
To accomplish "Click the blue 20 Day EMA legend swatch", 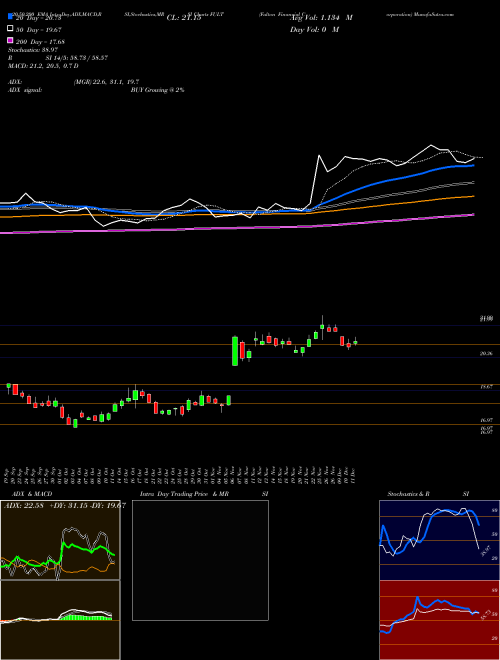I will (10, 17).
